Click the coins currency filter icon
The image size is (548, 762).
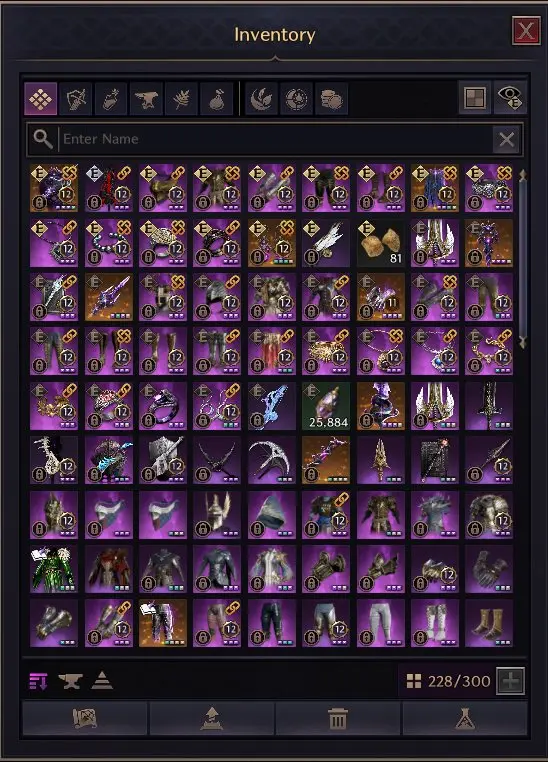[x=331, y=99]
